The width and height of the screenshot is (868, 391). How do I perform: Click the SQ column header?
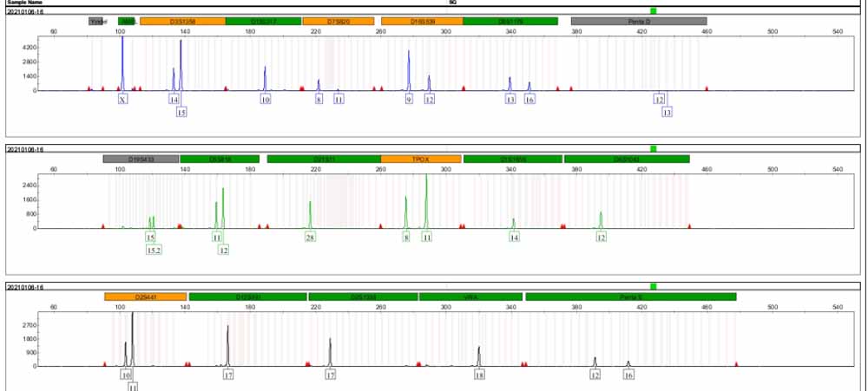click(453, 3)
